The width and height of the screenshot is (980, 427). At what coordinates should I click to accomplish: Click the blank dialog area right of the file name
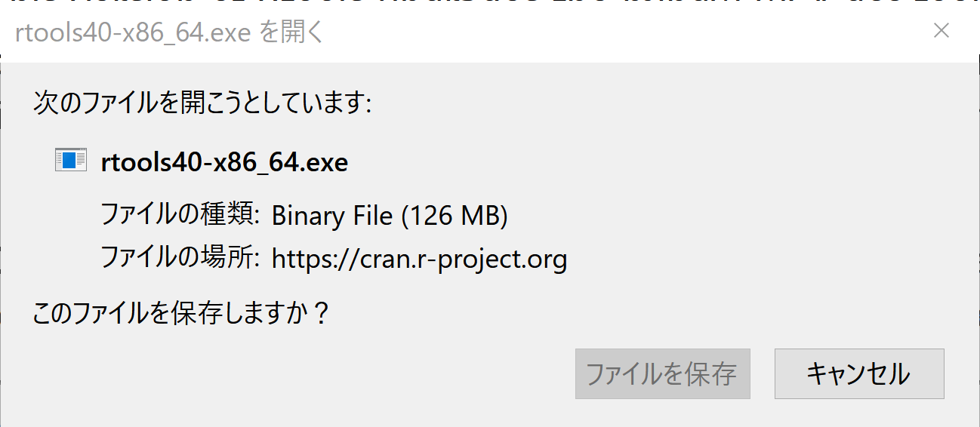pos(642,161)
